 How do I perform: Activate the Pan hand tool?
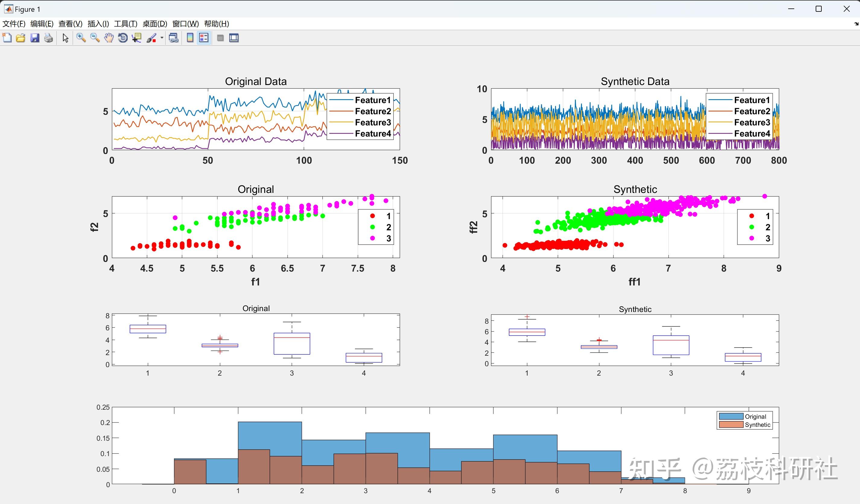coord(109,38)
